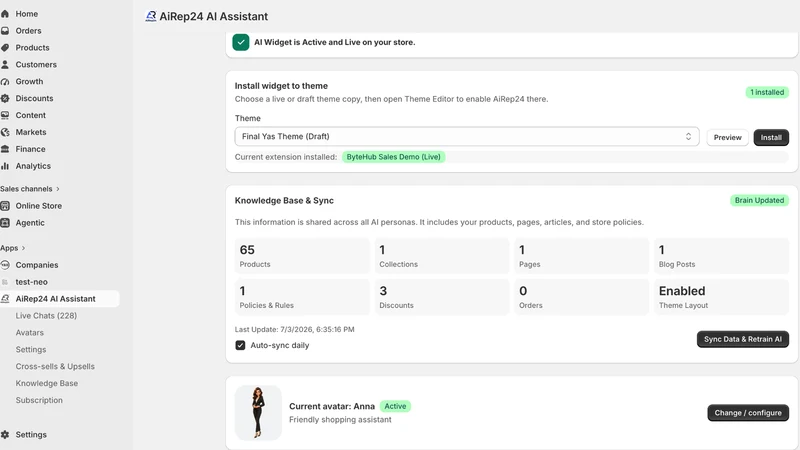The height and width of the screenshot is (450, 800).
Task: Click the 1 installed badge
Action: [x=767, y=92]
